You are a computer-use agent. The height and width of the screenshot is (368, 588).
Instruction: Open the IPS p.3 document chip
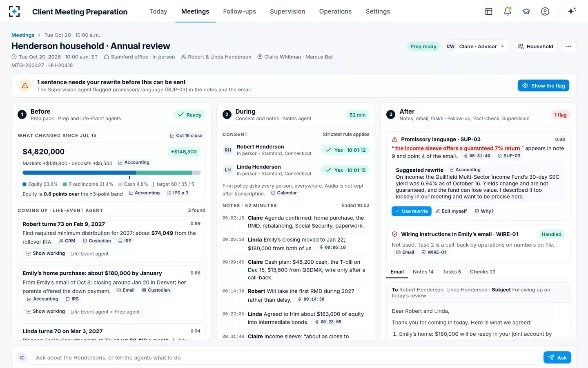coord(178,193)
